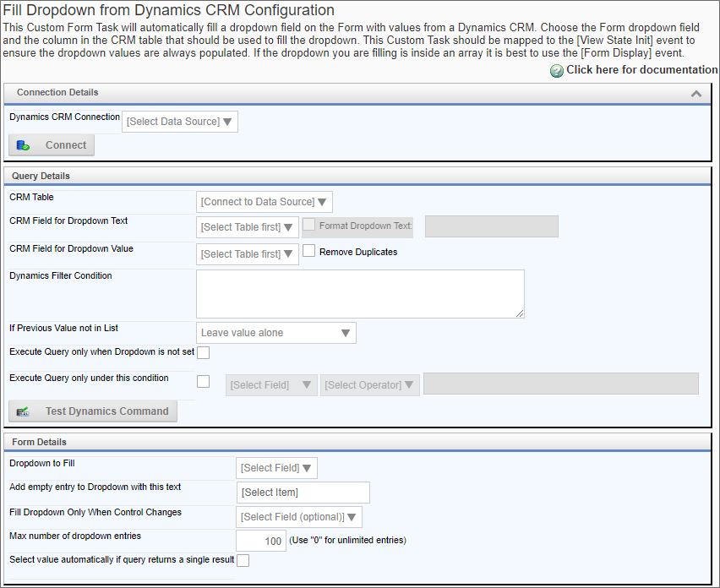The height and width of the screenshot is (588, 720).
Task: Open the 'Click here for documentation' link
Action: click(641, 70)
